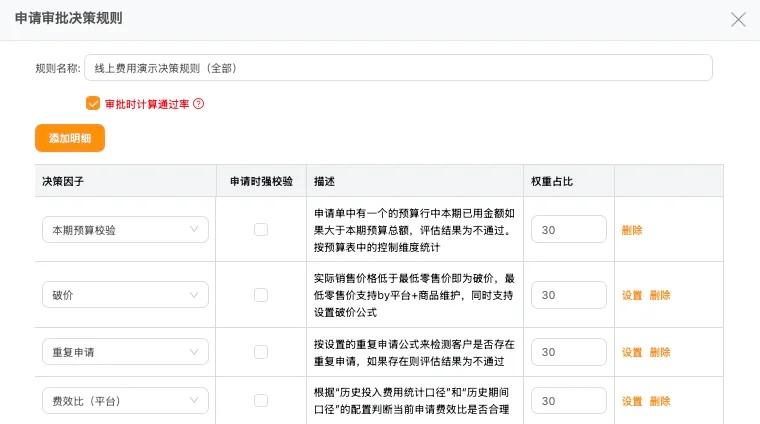Image resolution: width=760 pixels, height=424 pixels.
Task: Tick 申请时强校验 for 本期预算校验 row
Action: [x=261, y=229]
